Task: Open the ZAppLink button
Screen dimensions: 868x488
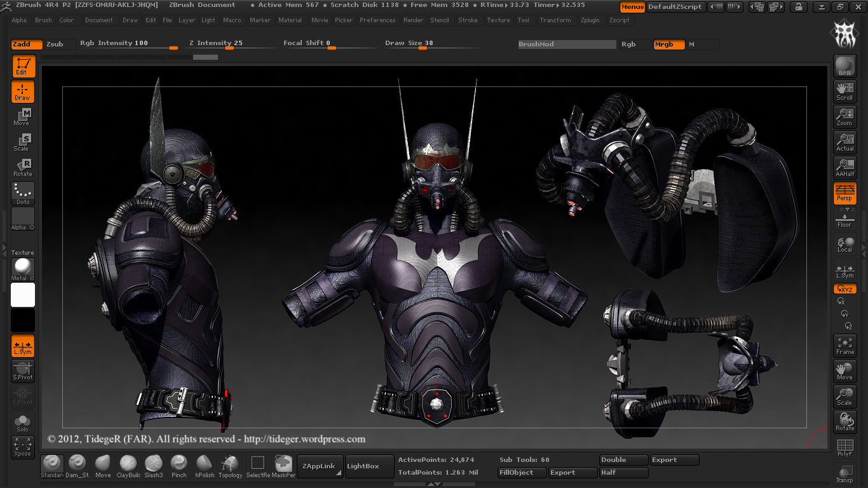Action: coord(320,466)
